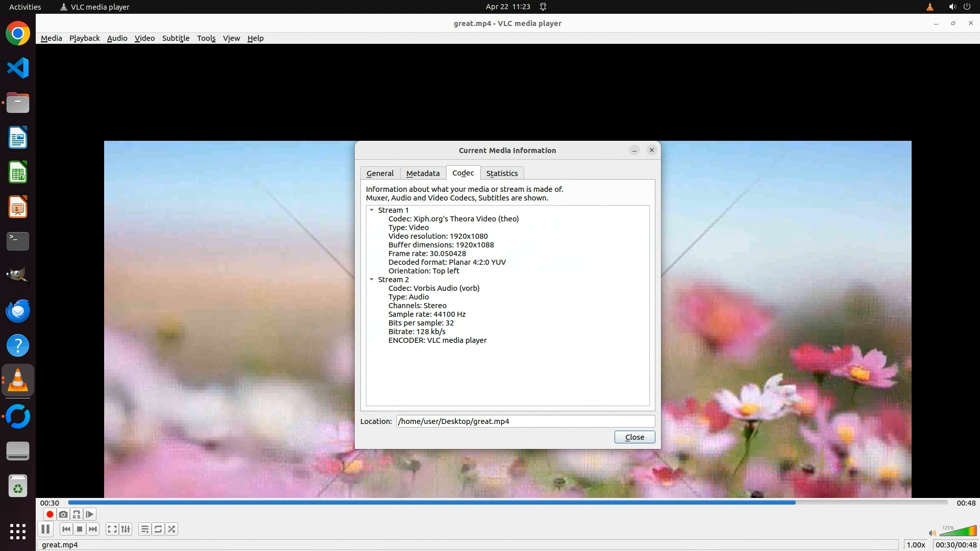Toggle loop/repeat mode button
980x551 pixels.
coord(158,529)
